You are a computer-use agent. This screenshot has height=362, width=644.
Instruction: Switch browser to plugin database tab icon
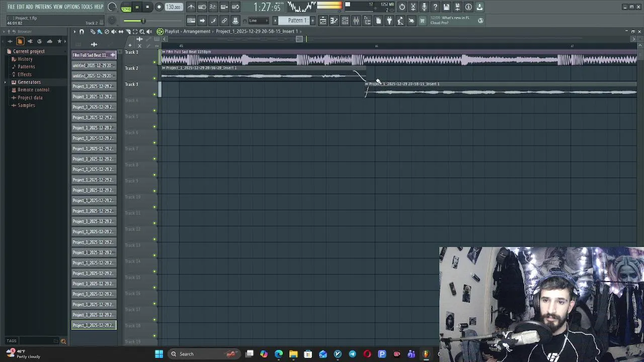[x=30, y=41]
